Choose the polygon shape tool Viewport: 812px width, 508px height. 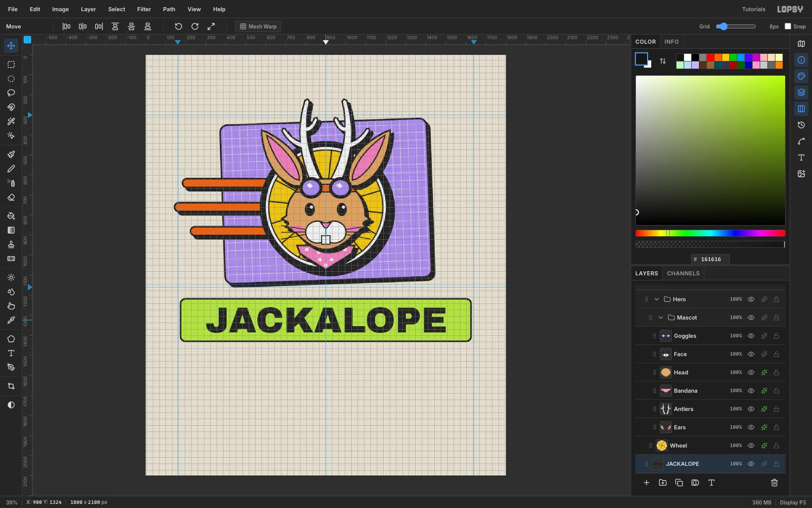(11, 339)
